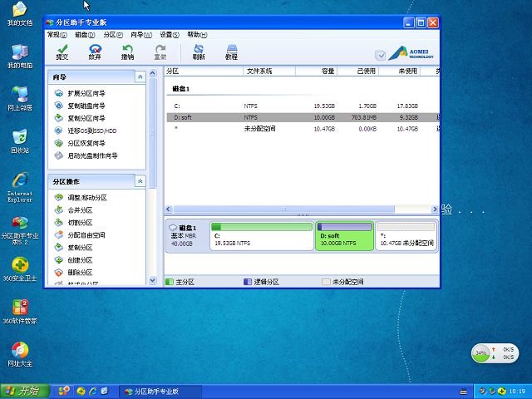Sort by 已使用 column header
This screenshot has height=399, width=532.
(357, 71)
